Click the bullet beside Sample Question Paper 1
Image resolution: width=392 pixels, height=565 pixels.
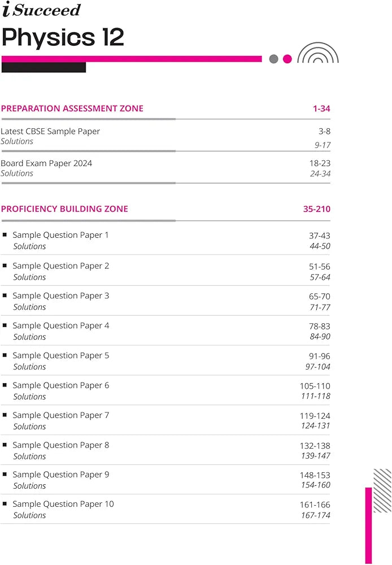coord(5,234)
